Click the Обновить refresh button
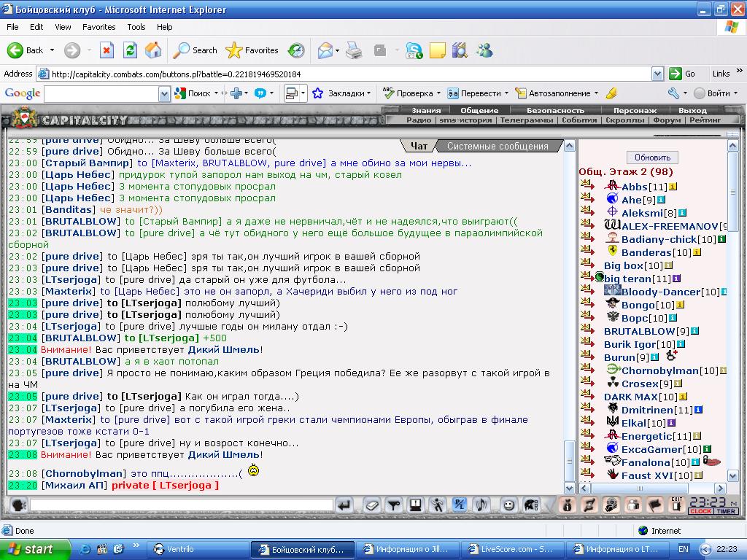Screen dimensions: 747x560 652,157
